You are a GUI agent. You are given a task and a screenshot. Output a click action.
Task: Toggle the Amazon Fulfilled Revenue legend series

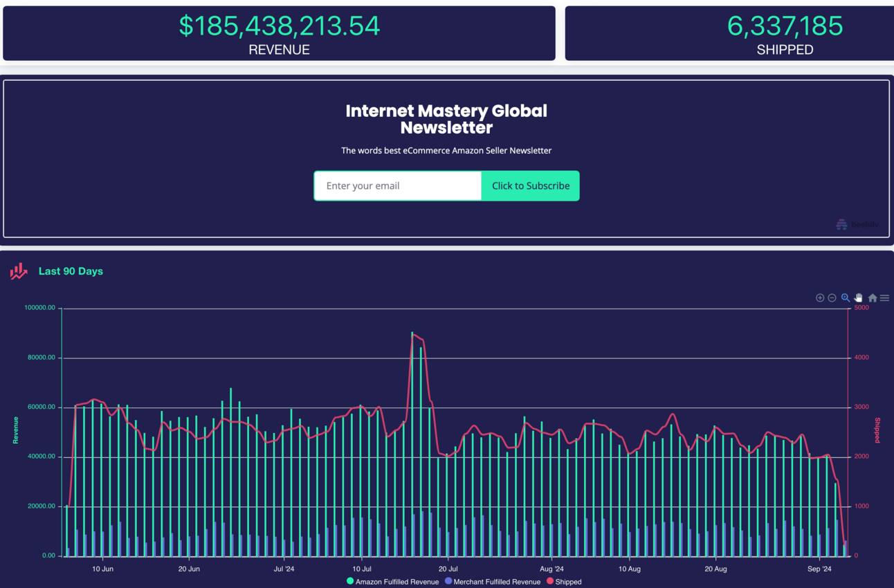point(392,582)
